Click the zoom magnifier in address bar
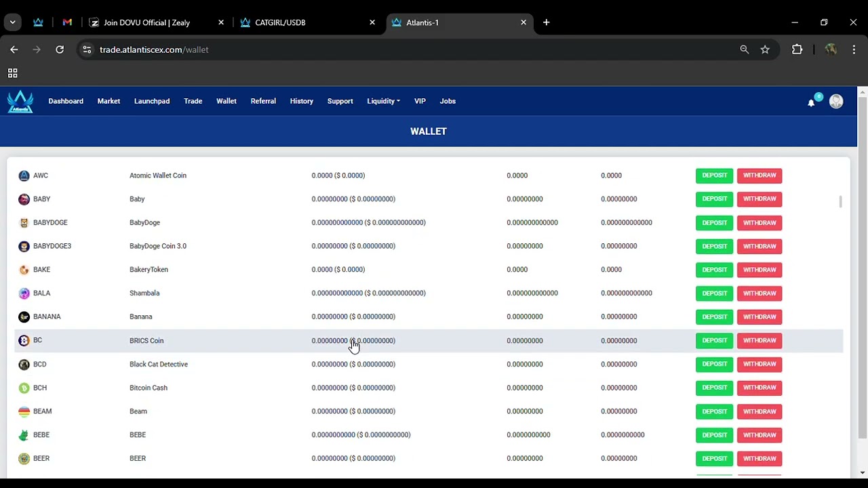Screen dimensions: 868x488 tap(745, 49)
